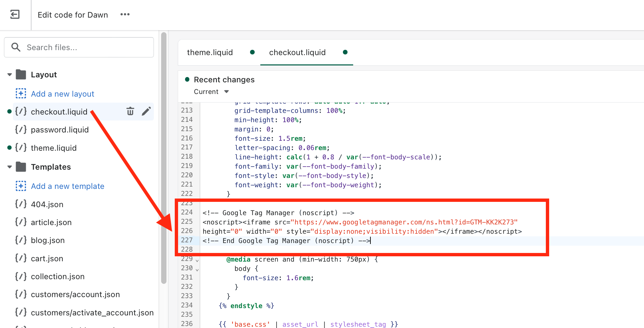Fold code at line 230

pyautogui.click(x=197, y=270)
